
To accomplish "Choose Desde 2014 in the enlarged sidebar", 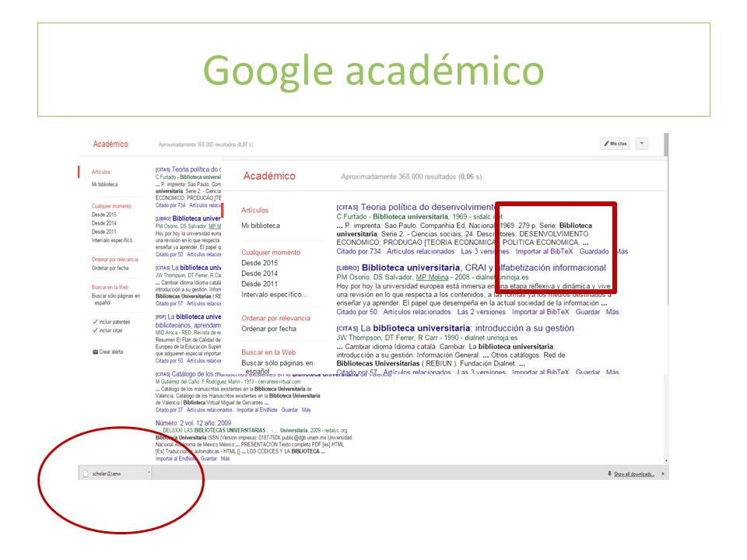I will [260, 273].
